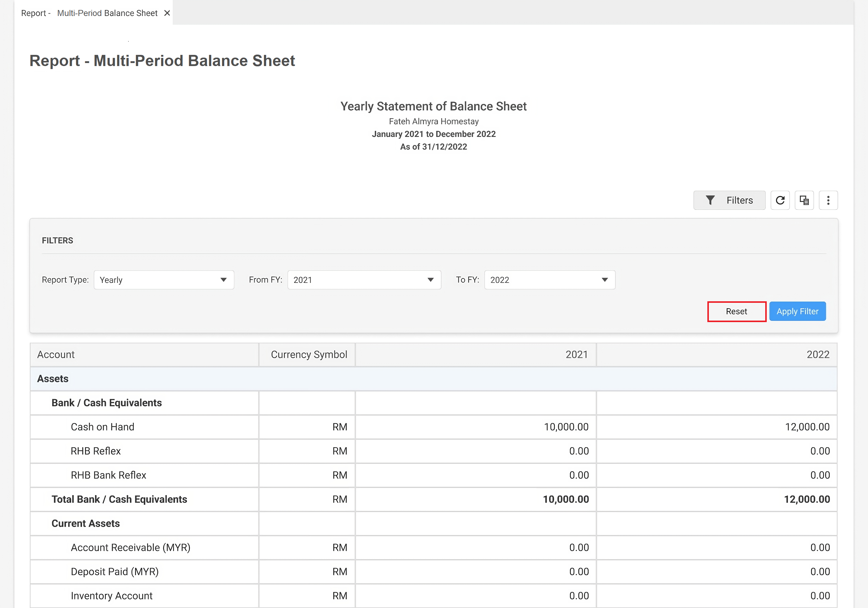Click Total Bank / Cash Equivalents row
Screen dimensions: 868x608
pos(434,499)
